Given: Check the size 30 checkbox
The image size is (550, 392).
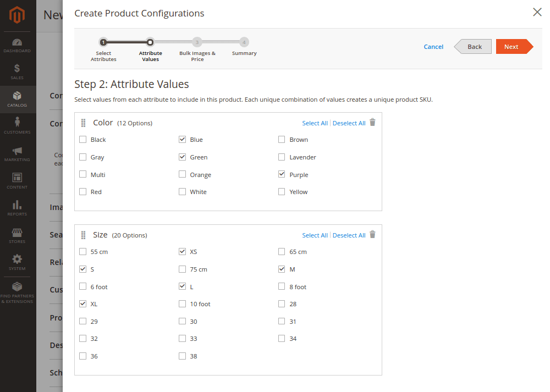Looking at the screenshot, I should click(182, 321).
